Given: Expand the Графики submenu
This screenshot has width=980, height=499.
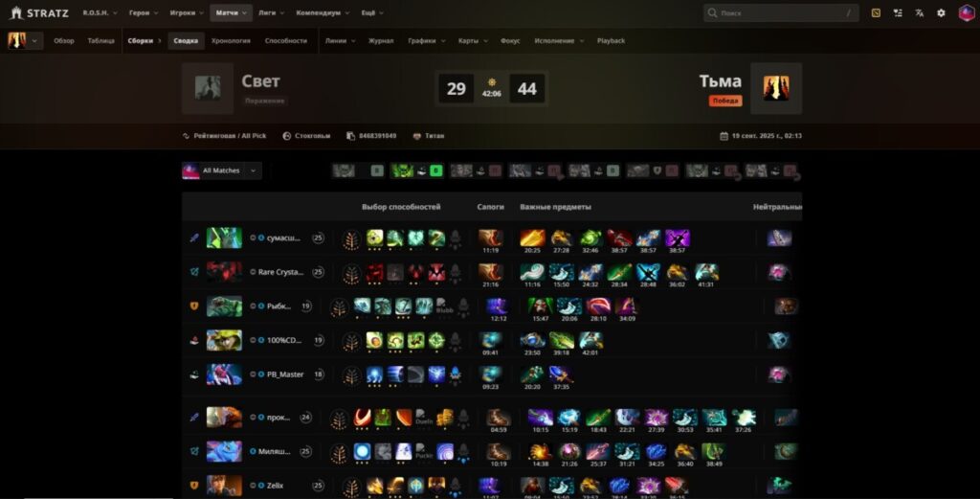Looking at the screenshot, I should 427,40.
